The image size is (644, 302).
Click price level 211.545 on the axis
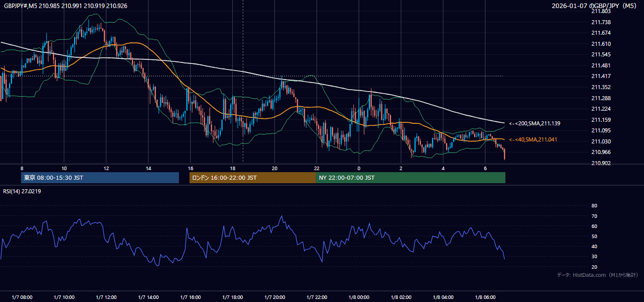point(601,54)
